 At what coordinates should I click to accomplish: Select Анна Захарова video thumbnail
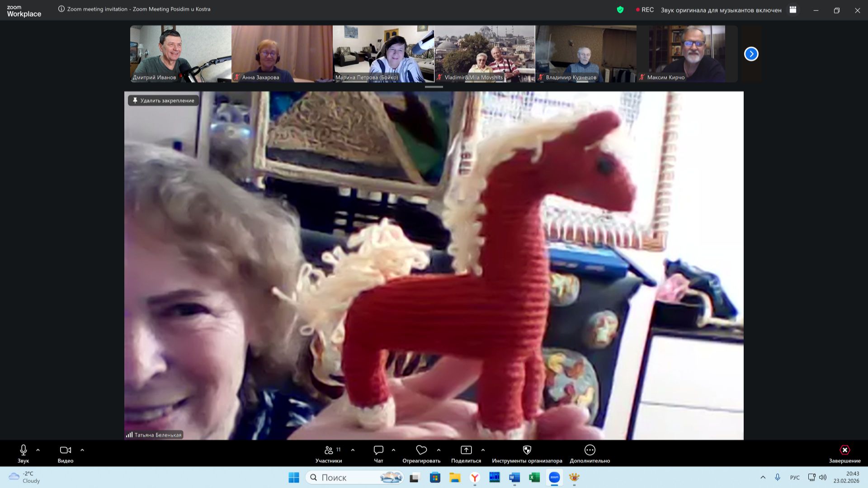click(x=282, y=54)
